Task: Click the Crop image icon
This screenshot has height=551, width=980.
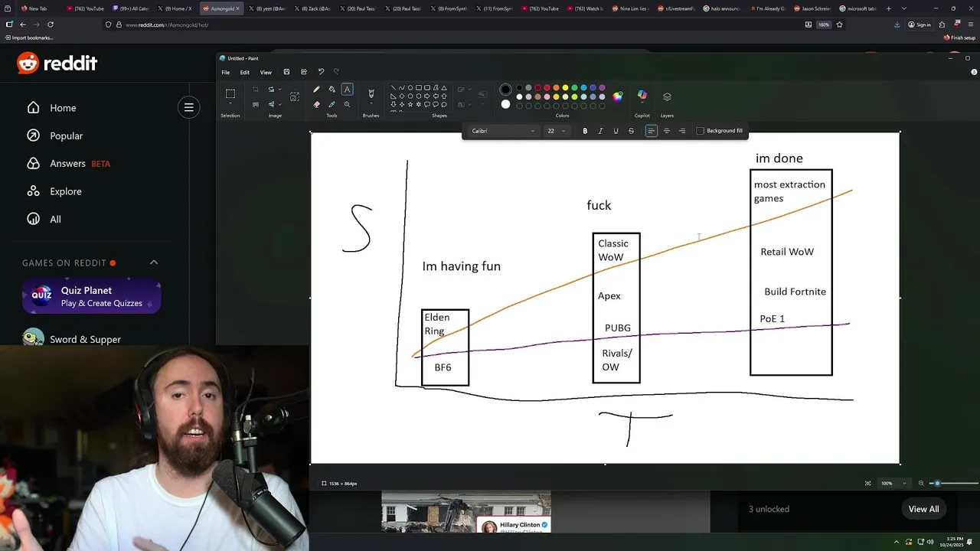Action: click(256, 90)
